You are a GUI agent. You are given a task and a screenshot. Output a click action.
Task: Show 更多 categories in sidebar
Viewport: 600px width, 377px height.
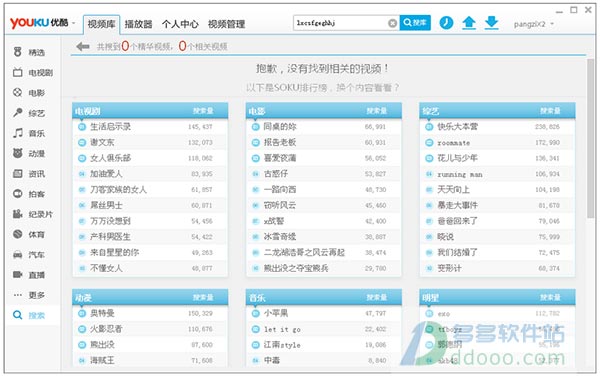point(29,295)
